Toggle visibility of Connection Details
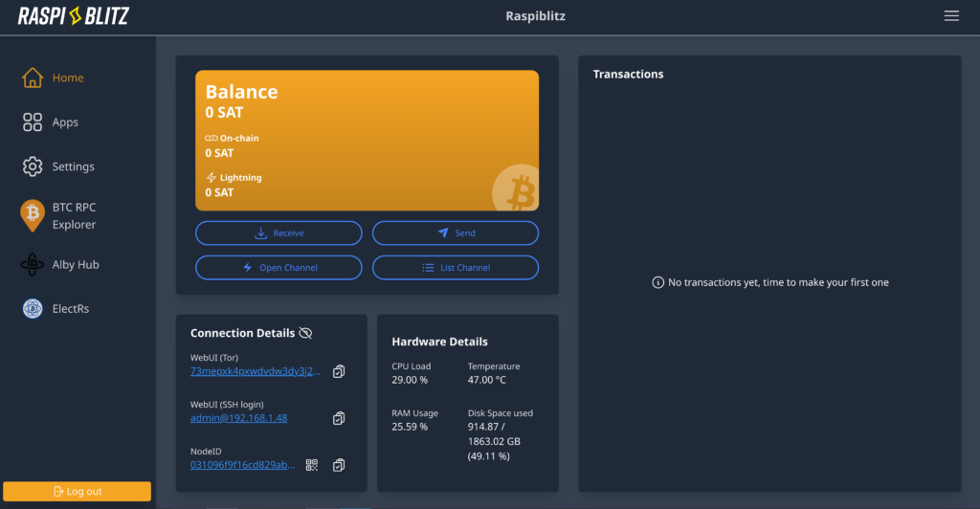980x509 pixels. pos(305,333)
